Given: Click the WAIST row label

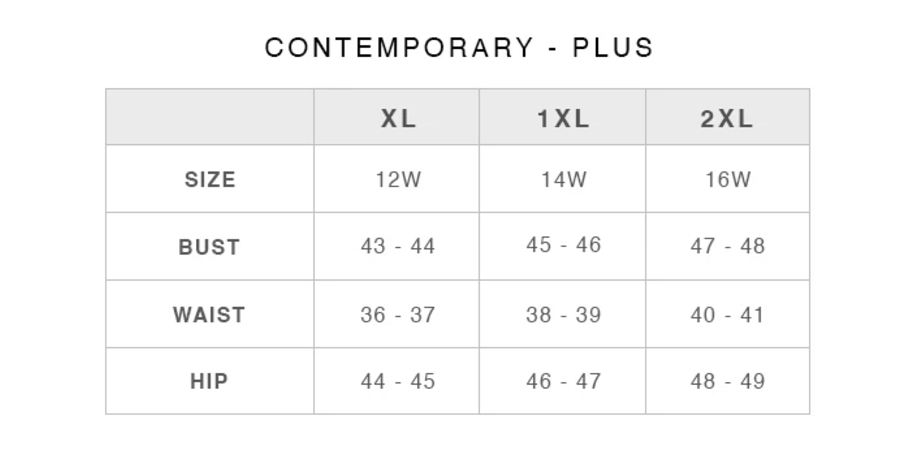Looking at the screenshot, I should tap(210, 315).
